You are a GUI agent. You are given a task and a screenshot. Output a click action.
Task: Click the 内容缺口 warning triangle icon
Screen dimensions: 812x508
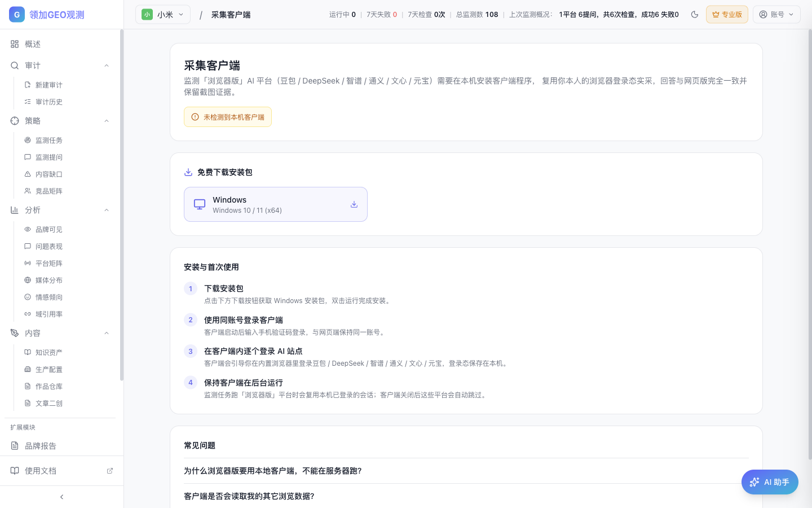click(28, 174)
